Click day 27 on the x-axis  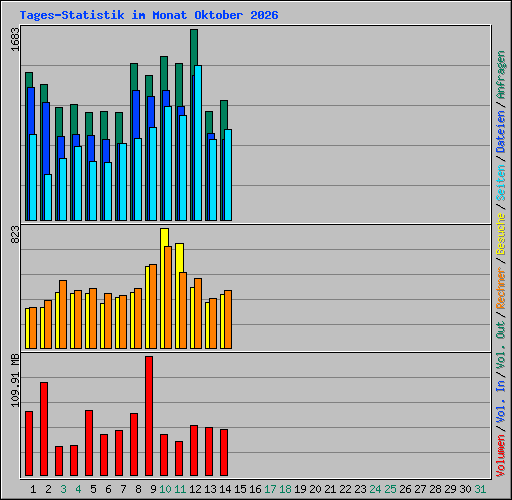coord(421,489)
